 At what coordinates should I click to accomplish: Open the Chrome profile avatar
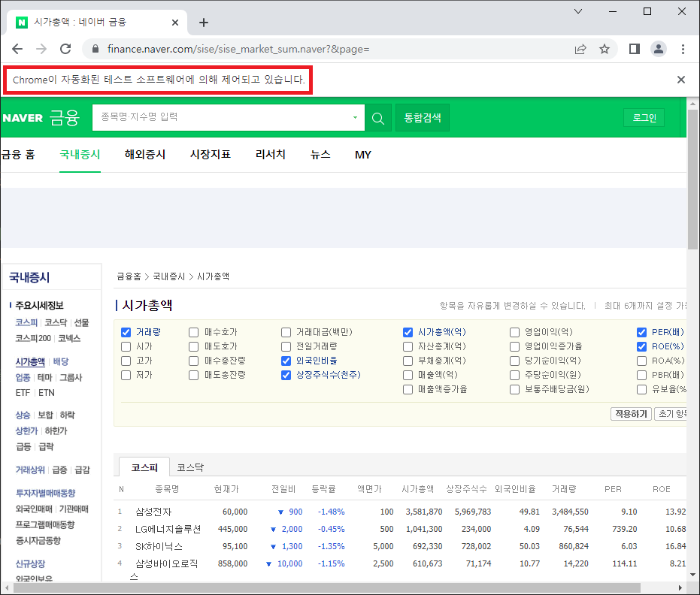(659, 49)
